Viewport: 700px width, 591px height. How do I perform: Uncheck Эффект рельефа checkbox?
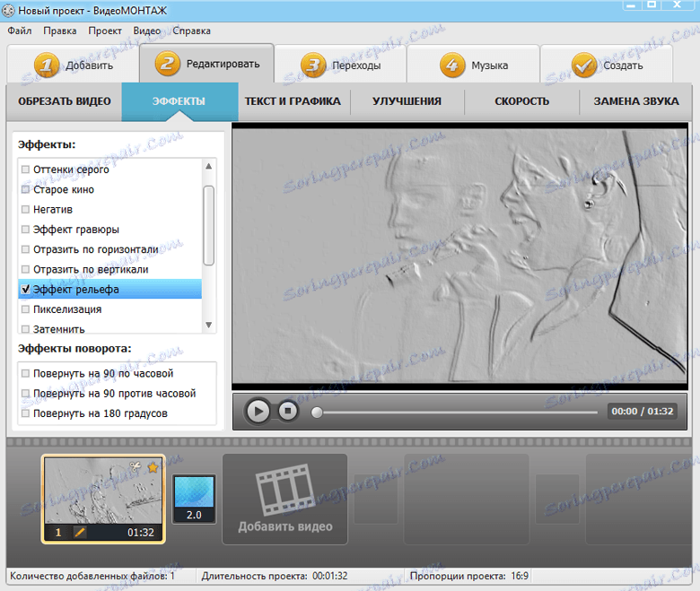coord(25,290)
